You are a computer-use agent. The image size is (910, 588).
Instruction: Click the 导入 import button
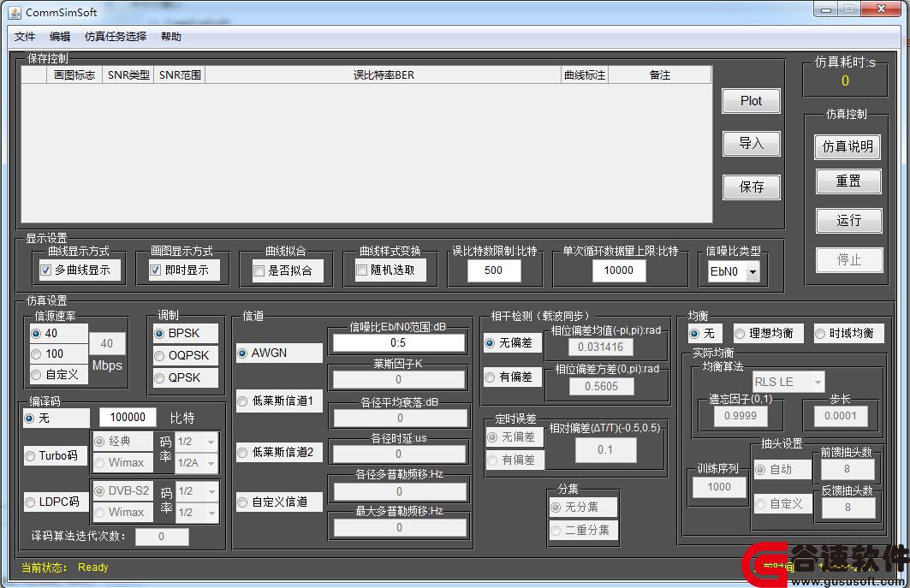coord(751,144)
